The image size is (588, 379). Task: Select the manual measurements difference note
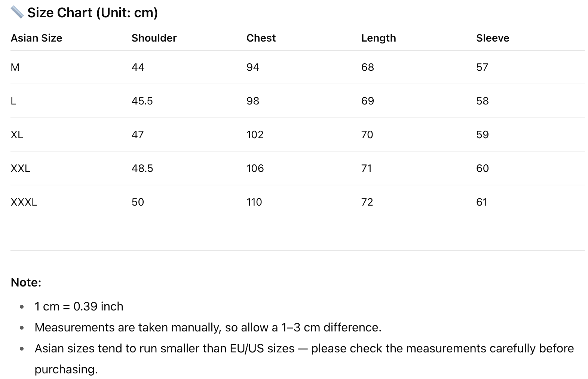(x=208, y=327)
